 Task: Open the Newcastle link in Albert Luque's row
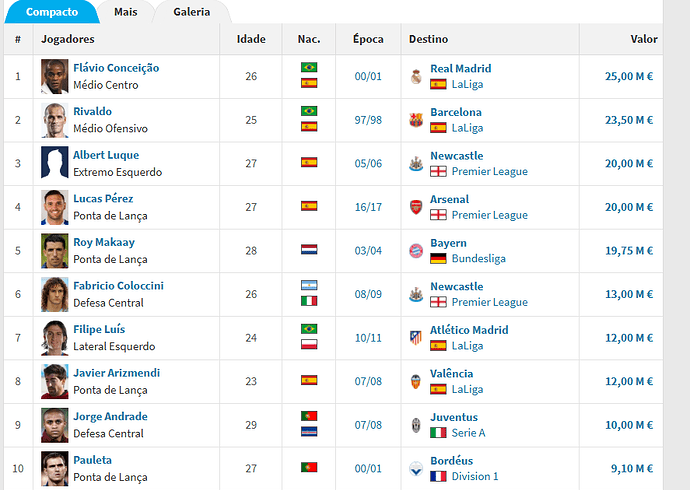click(x=457, y=156)
